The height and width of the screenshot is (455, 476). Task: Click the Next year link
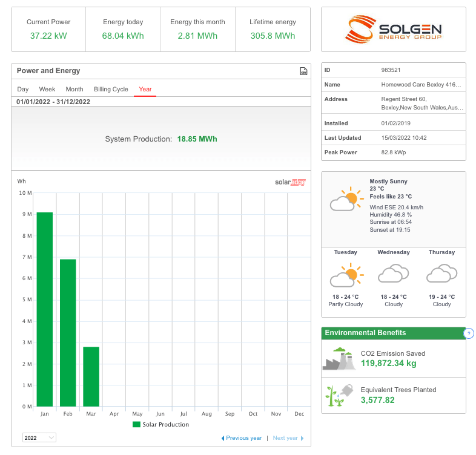(x=288, y=438)
